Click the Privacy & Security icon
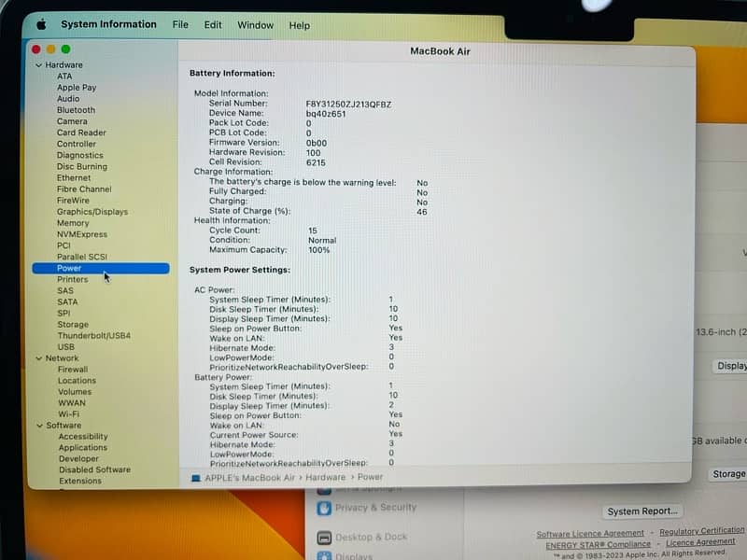The width and height of the screenshot is (747, 560). pyautogui.click(x=324, y=508)
